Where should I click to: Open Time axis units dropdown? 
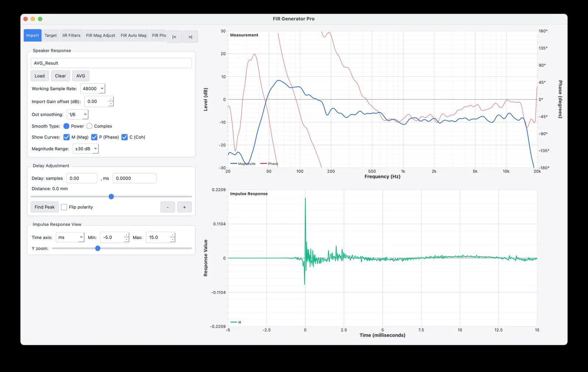(x=70, y=237)
